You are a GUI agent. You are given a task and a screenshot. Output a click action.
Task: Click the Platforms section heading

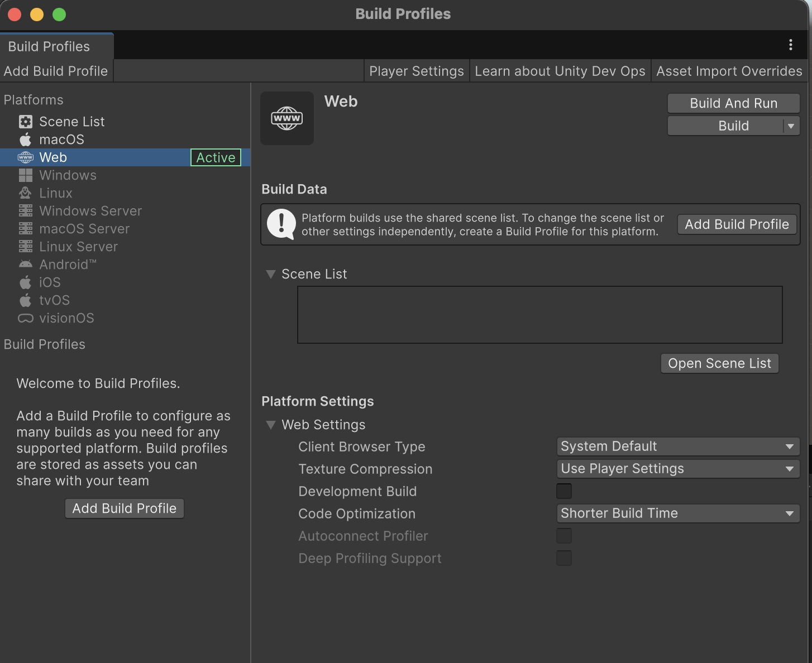click(34, 100)
